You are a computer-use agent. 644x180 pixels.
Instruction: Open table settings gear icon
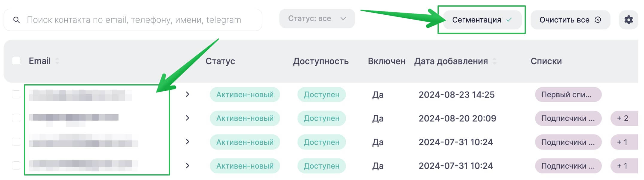click(628, 20)
